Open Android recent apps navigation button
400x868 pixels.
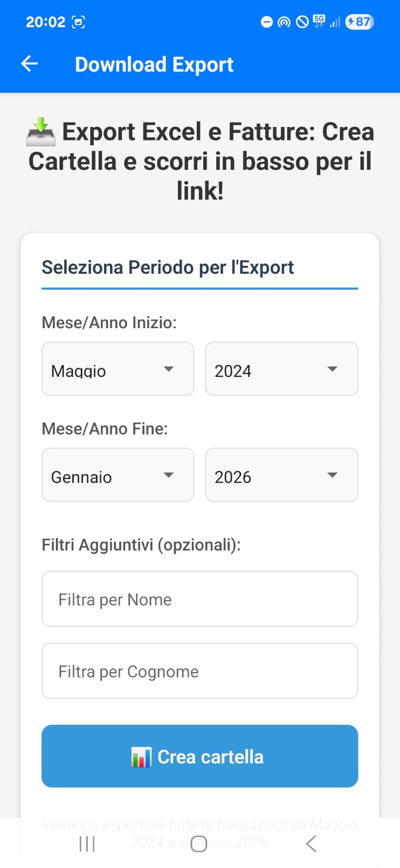click(87, 844)
